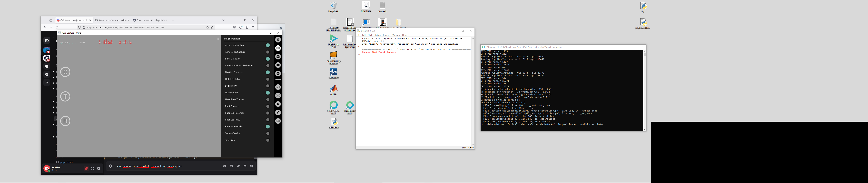This screenshot has height=183, width=868.
Task: Open Download apps icon in Discord sidebar
Action: (x=47, y=83)
